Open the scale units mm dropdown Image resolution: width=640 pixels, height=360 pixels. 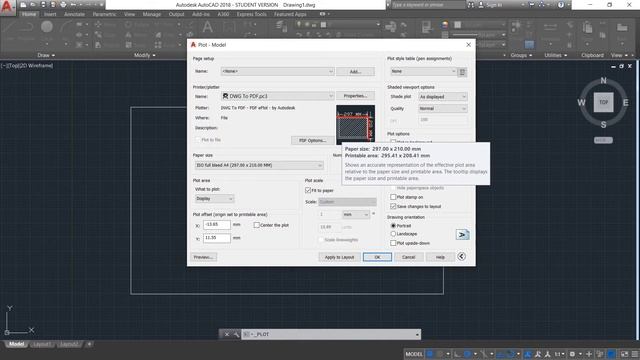tap(356, 214)
